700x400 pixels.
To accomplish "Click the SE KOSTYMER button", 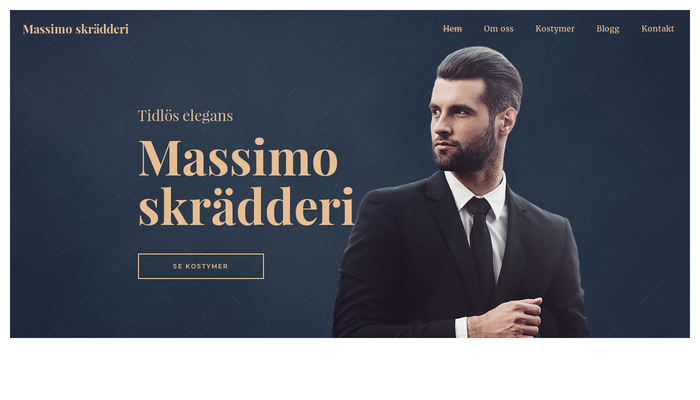I will pyautogui.click(x=201, y=266).
